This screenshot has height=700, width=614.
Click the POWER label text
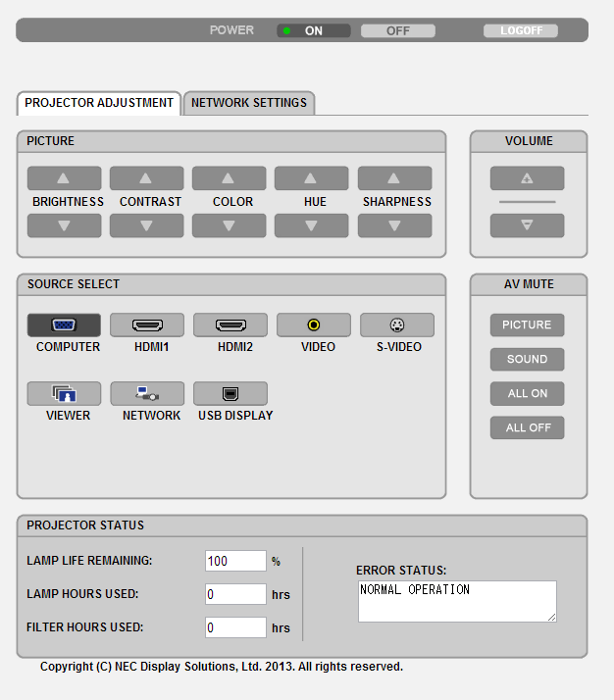coord(231,30)
